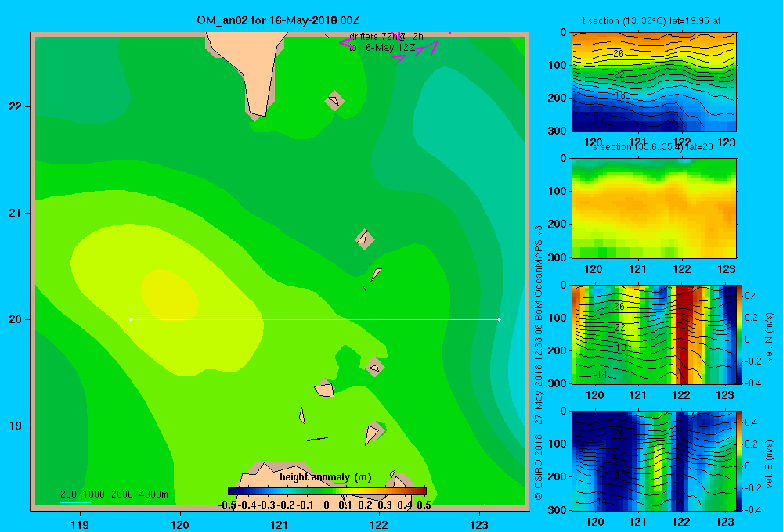Click the -0.4 label on the vel. E scale
This screenshot has width=783, height=532.
[752, 509]
